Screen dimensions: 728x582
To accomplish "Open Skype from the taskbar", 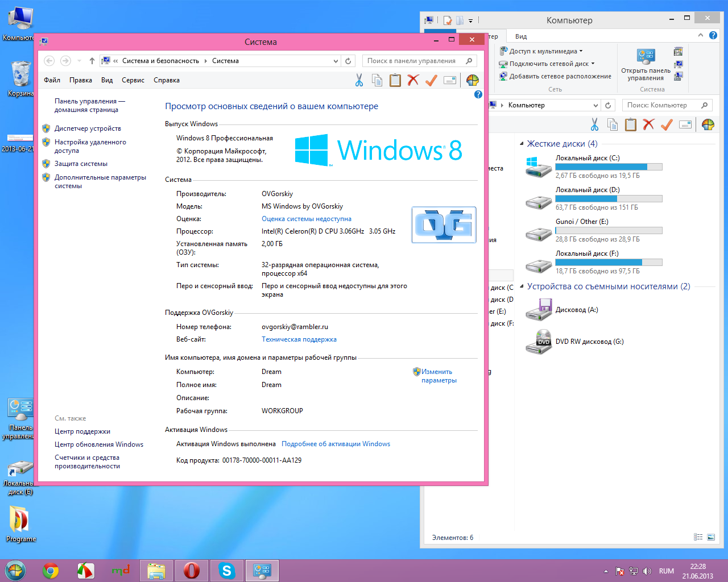I will pos(227,571).
